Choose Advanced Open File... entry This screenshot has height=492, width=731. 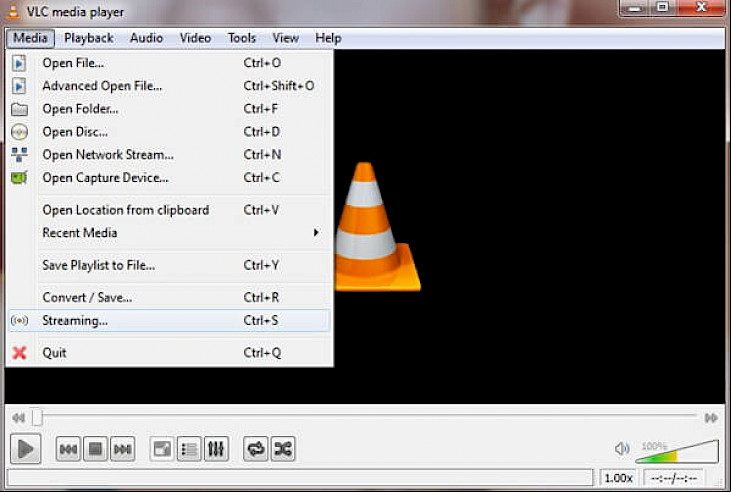coord(169,86)
